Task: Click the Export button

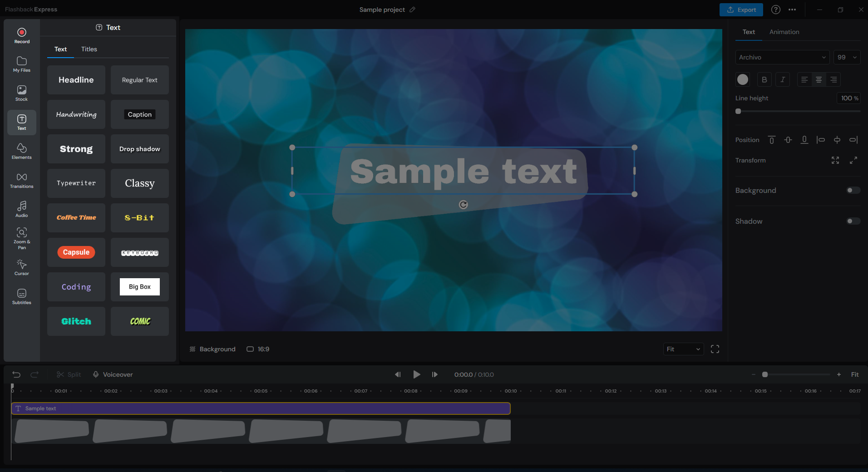Action: click(741, 10)
